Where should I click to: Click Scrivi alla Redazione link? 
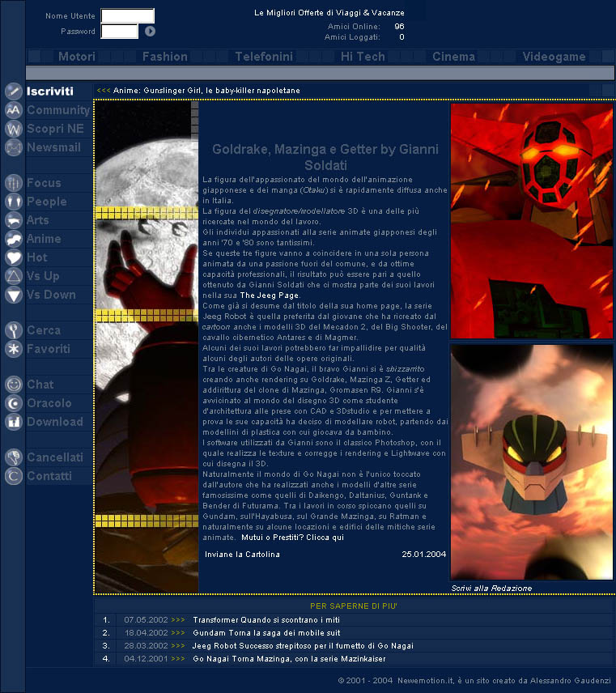click(491, 589)
